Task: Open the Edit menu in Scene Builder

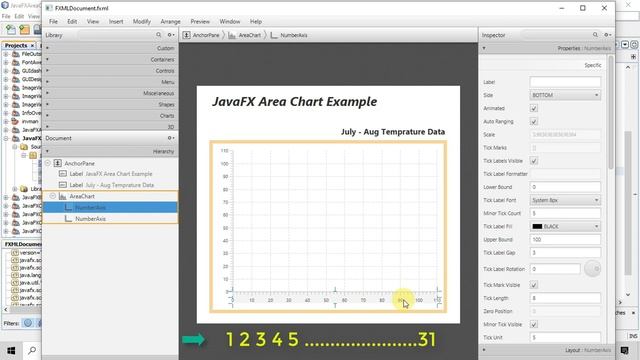Action: tap(72, 22)
